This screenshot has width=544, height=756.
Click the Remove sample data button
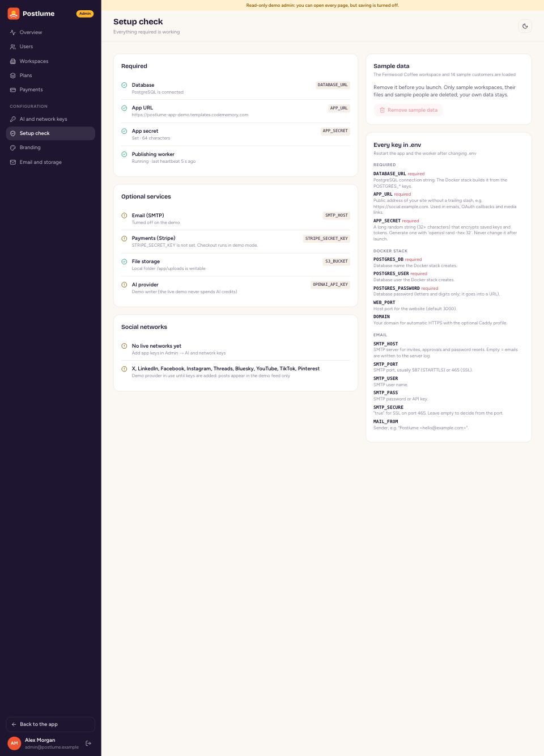pyautogui.click(x=408, y=110)
